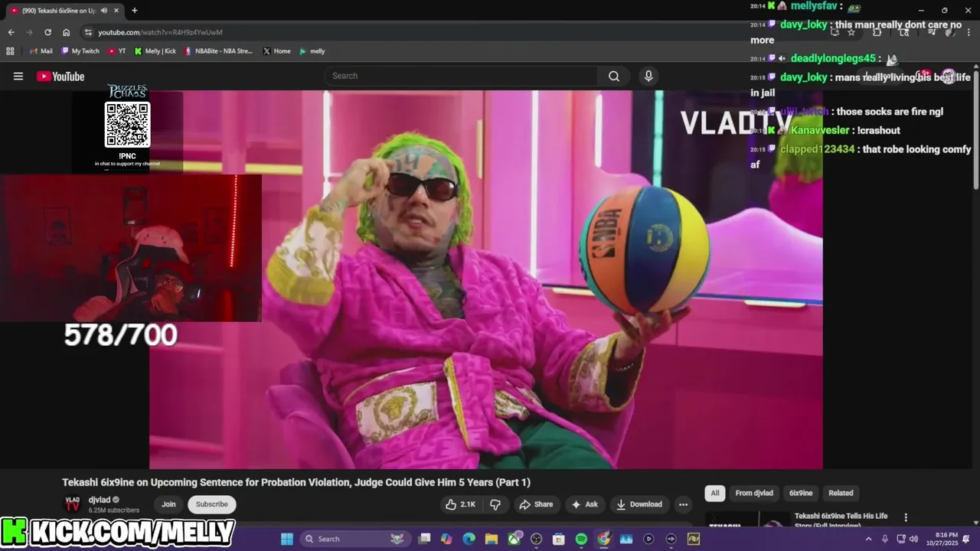Open Tekashi 6ix9ine Tells His Life Story

click(841, 520)
